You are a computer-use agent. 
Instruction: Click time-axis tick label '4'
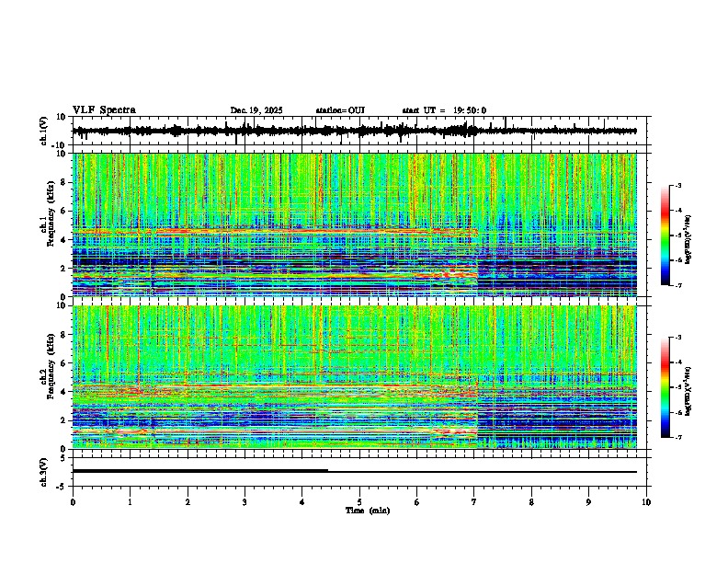coord(302,502)
